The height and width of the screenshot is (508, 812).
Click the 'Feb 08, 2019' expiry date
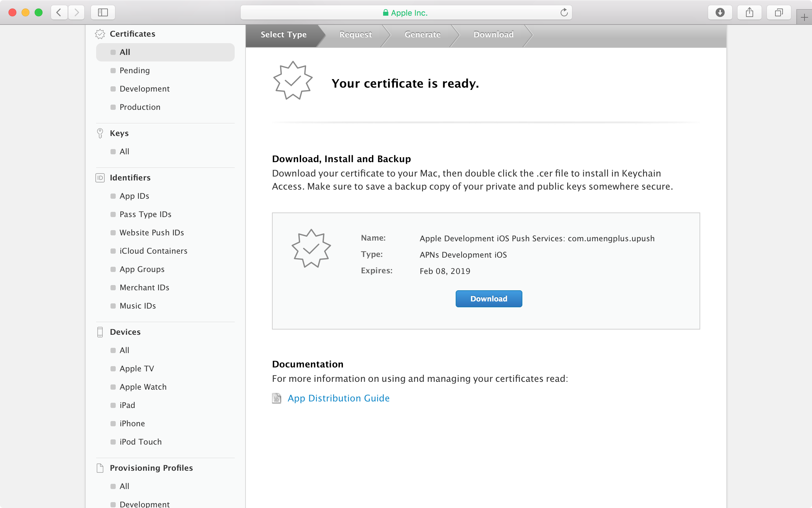tap(445, 271)
